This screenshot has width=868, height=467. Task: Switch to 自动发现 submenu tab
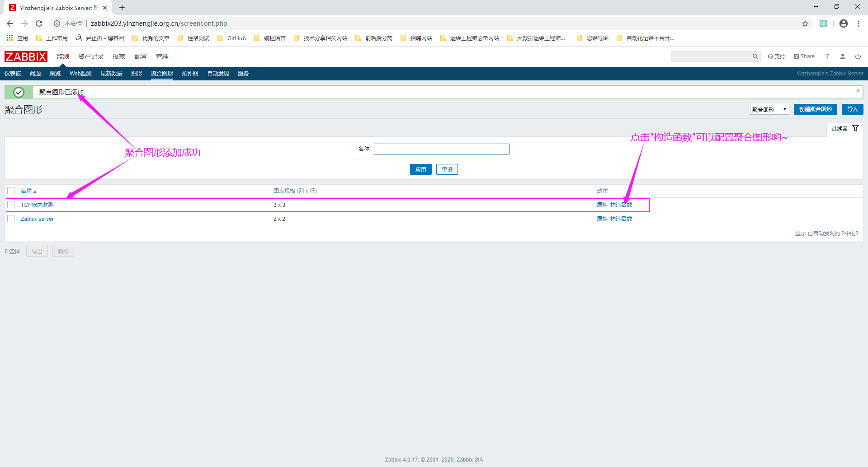218,74
